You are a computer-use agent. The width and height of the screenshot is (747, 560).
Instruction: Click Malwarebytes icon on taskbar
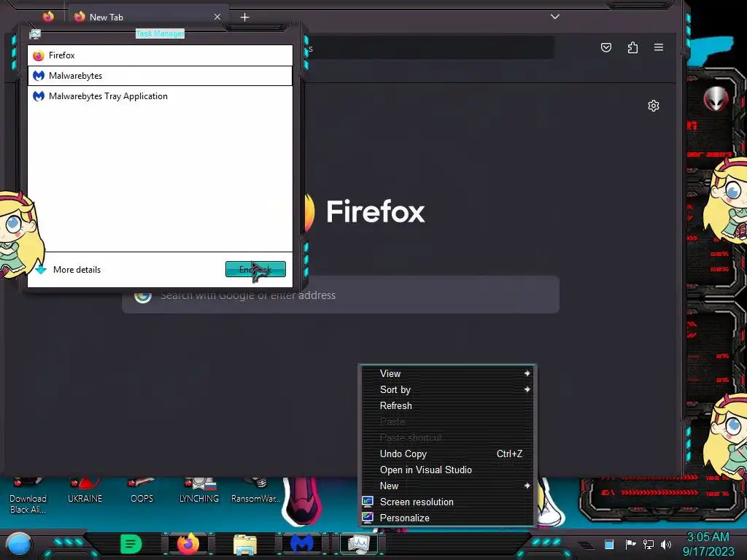[x=302, y=544]
